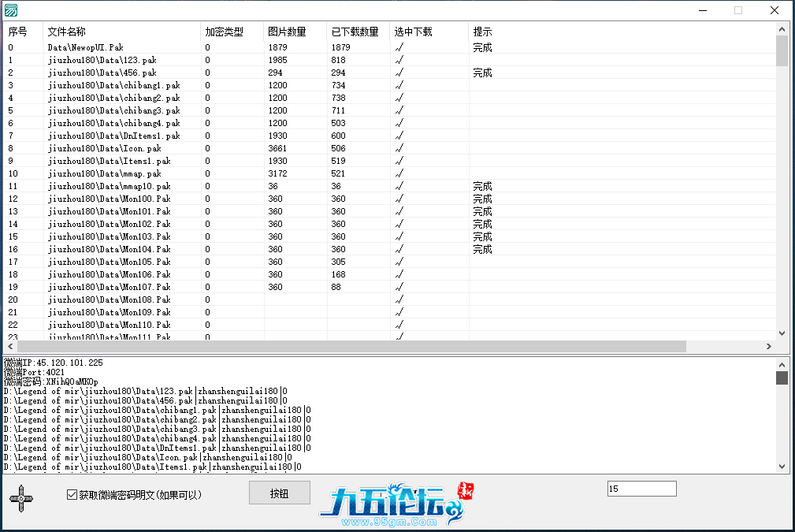Viewport: 795px width, 532px height.
Task: Click the log panel scroll-down arrow
Action: [782, 467]
